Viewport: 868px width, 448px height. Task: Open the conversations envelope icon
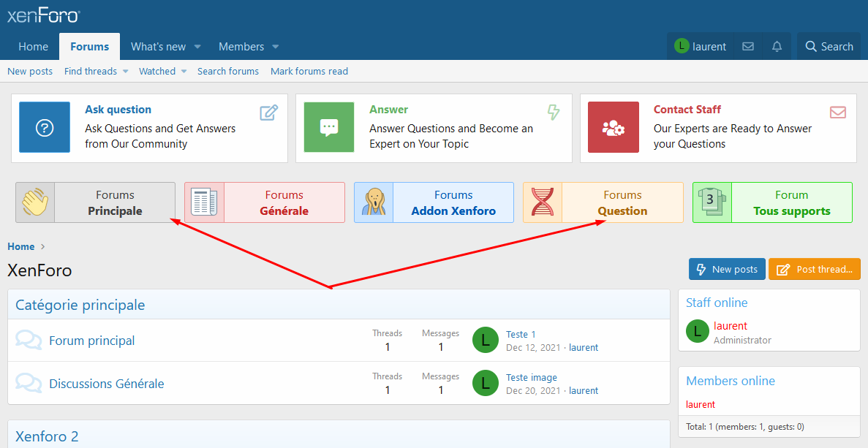tap(748, 47)
